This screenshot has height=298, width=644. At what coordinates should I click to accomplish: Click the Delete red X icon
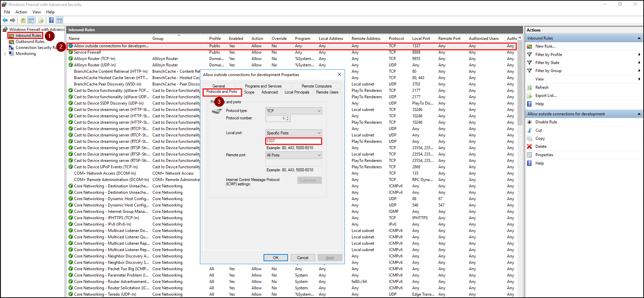pos(529,146)
